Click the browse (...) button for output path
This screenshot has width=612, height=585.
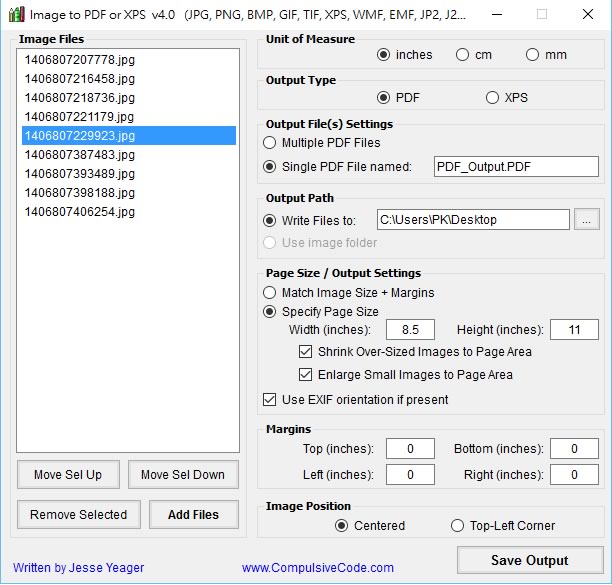click(588, 220)
